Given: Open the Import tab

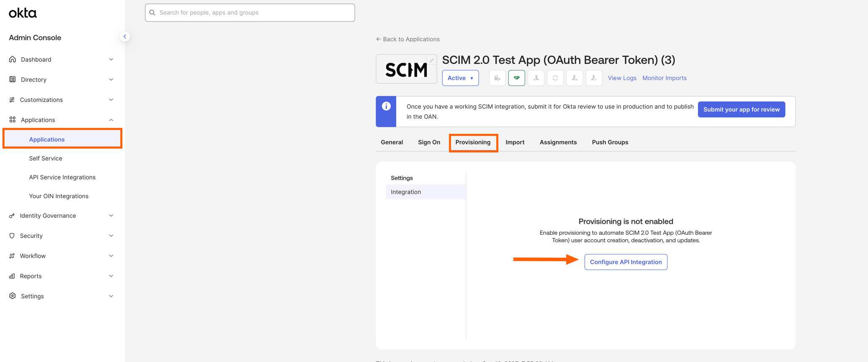Looking at the screenshot, I should click(x=515, y=142).
